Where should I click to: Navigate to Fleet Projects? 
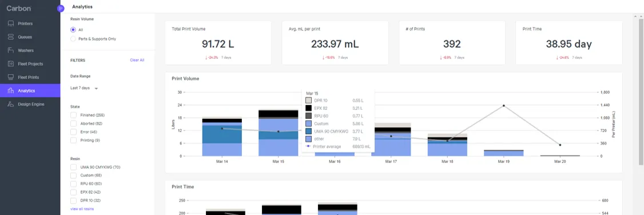30,64
